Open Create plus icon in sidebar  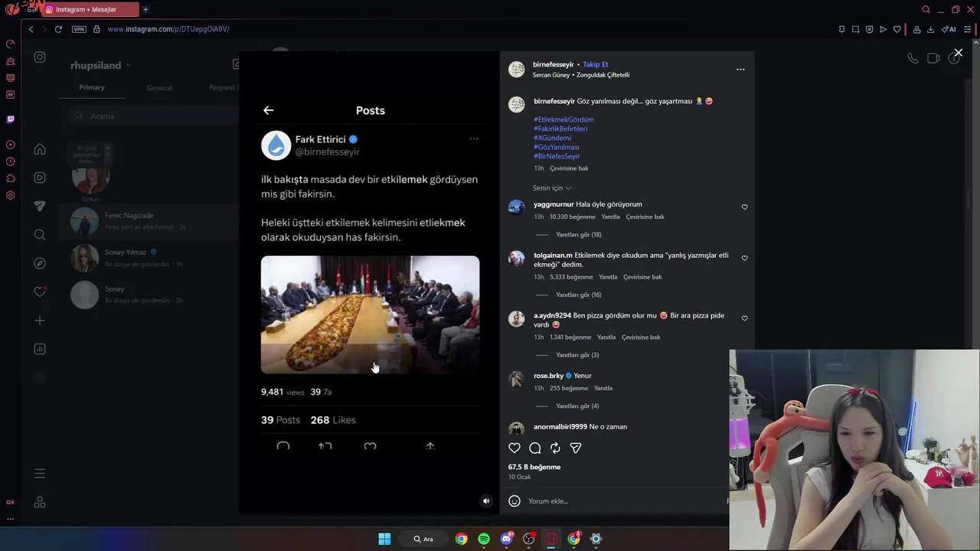click(x=40, y=321)
